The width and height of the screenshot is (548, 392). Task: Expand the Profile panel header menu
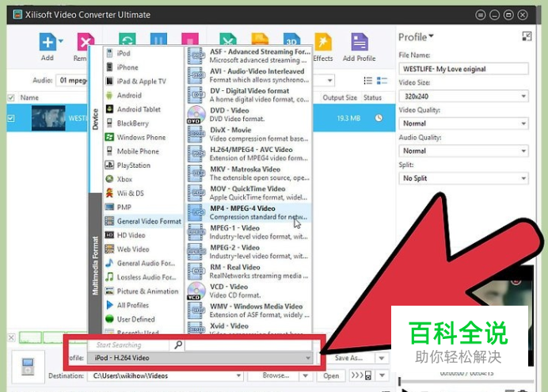[416, 36]
